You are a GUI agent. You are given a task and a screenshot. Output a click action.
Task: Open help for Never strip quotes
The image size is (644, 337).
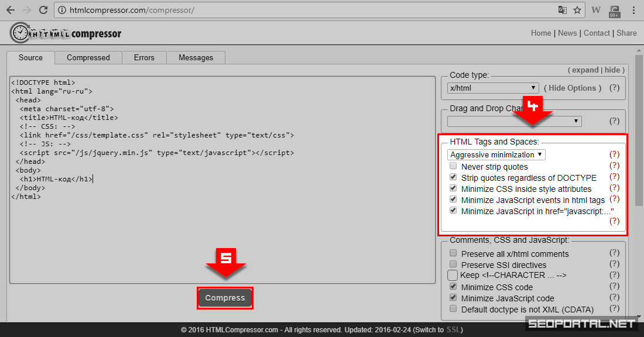pos(614,166)
